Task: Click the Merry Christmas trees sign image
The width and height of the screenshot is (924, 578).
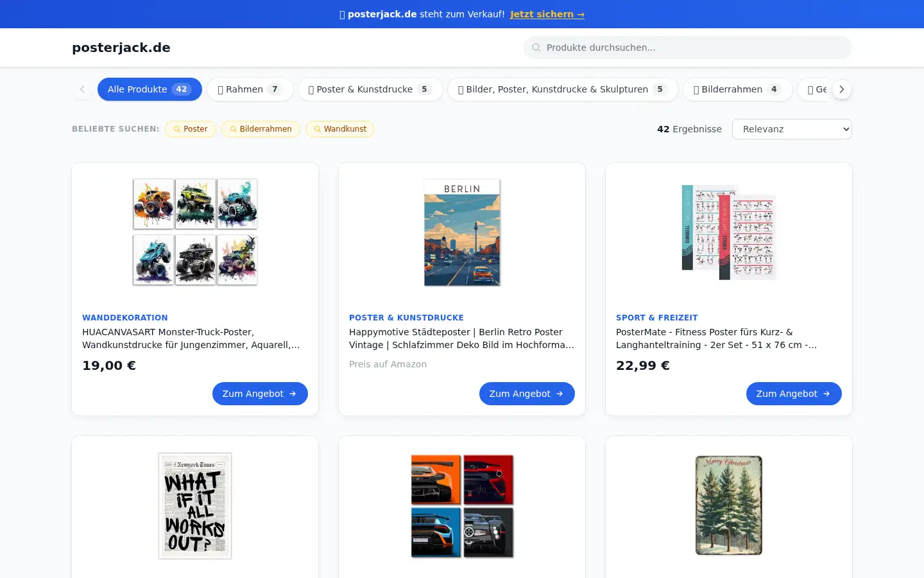Action: click(729, 505)
